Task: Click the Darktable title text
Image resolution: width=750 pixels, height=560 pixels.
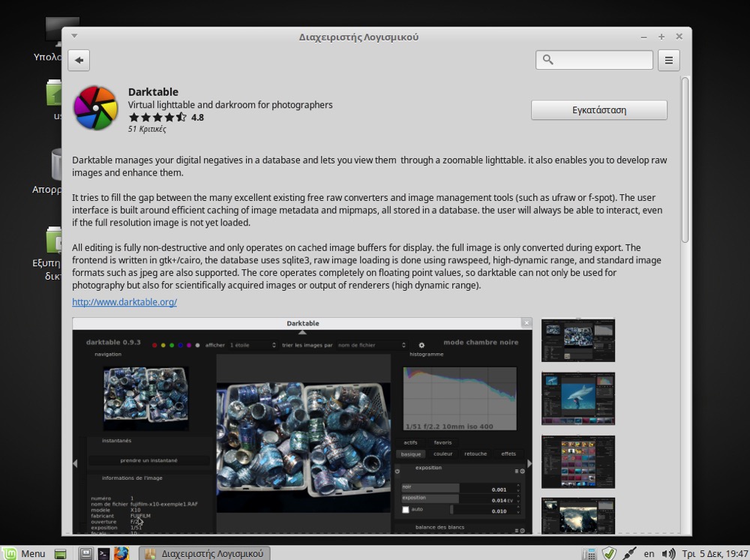Action: (153, 91)
